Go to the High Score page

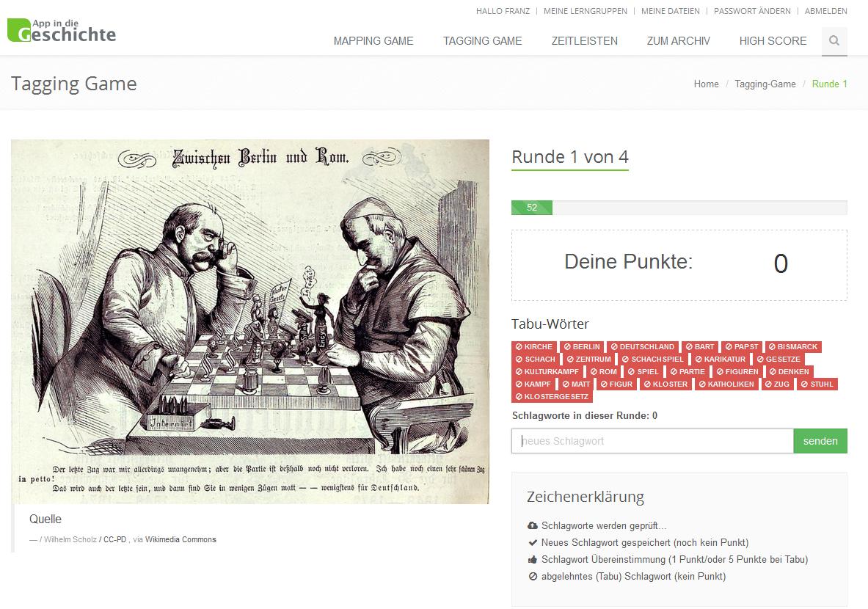tap(773, 41)
